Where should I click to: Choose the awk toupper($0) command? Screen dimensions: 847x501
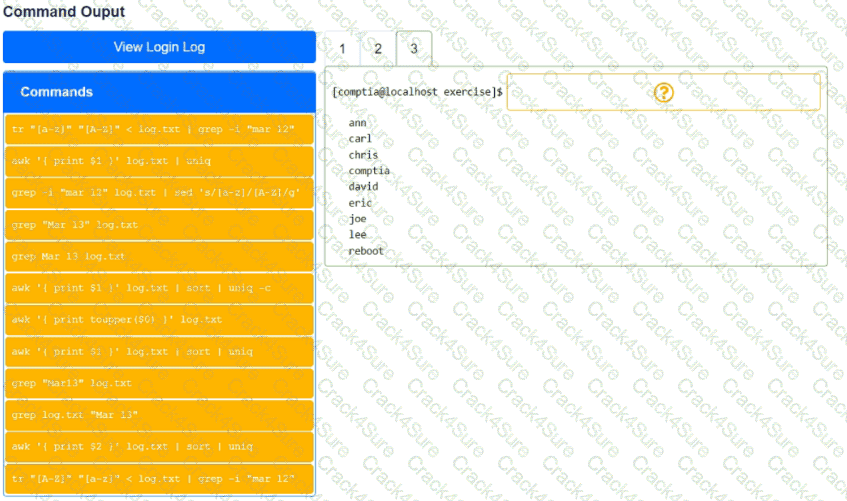tap(159, 319)
